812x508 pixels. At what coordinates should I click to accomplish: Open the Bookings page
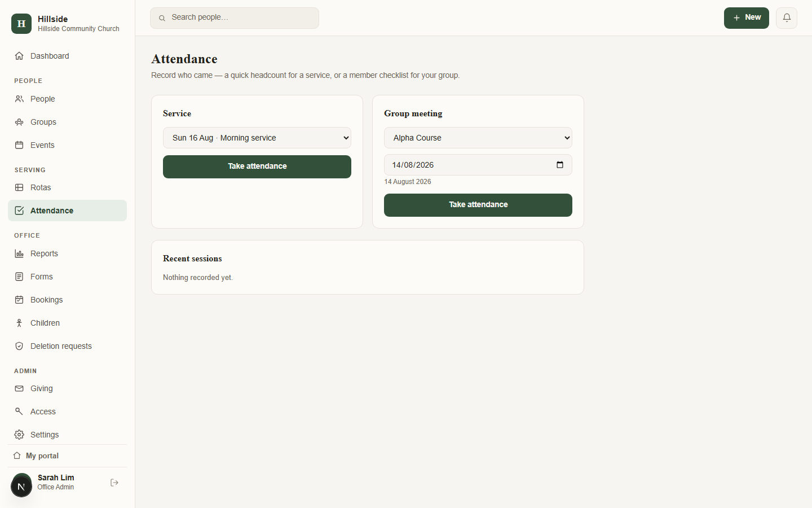[x=67, y=300]
